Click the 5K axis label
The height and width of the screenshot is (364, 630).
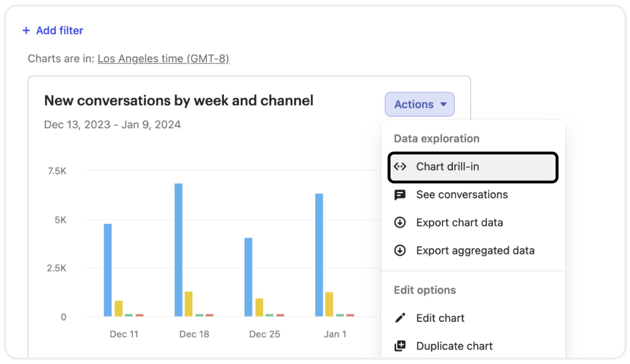[60, 220]
